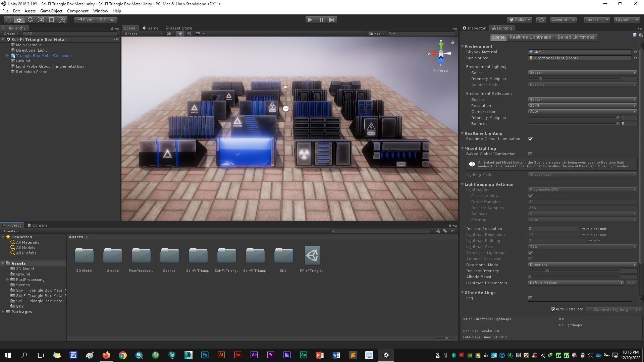644x362 pixels.
Task: Open the Directional Mode dropdown
Action: coord(582,265)
